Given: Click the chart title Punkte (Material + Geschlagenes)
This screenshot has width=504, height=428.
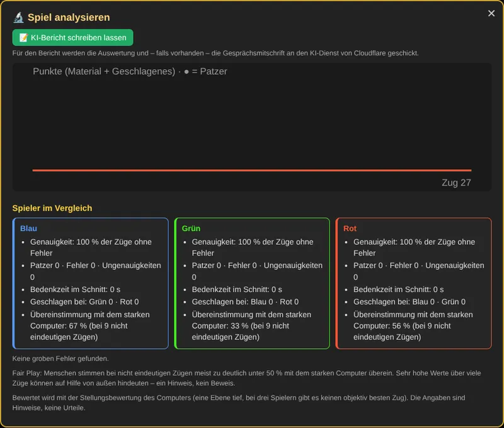Looking at the screenshot, I should 104,71.
